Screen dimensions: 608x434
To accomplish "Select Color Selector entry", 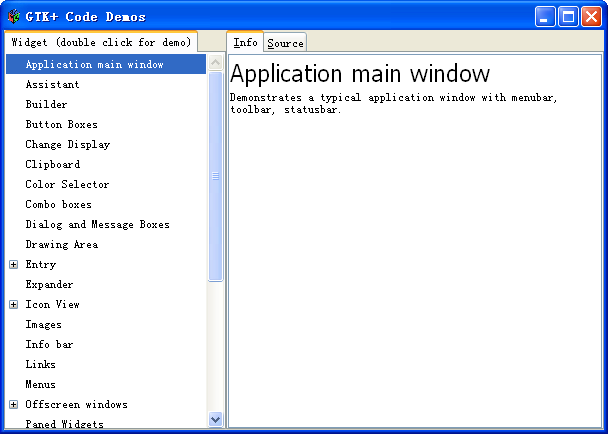I will click(106, 184).
